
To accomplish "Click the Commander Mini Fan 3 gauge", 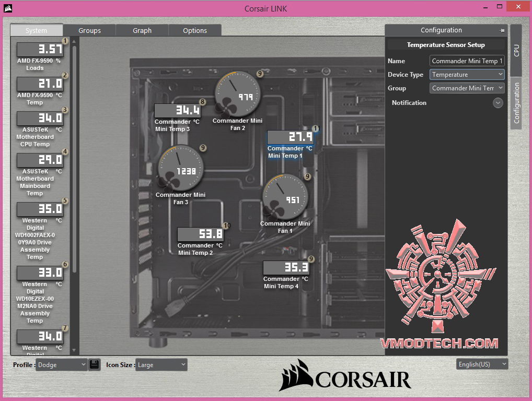I will coord(181,168).
